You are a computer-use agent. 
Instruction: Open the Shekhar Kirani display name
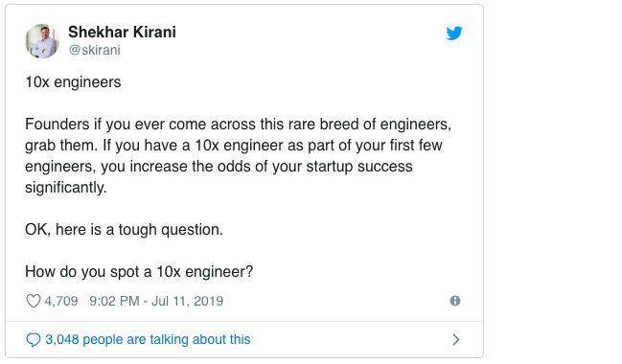pyautogui.click(x=122, y=33)
